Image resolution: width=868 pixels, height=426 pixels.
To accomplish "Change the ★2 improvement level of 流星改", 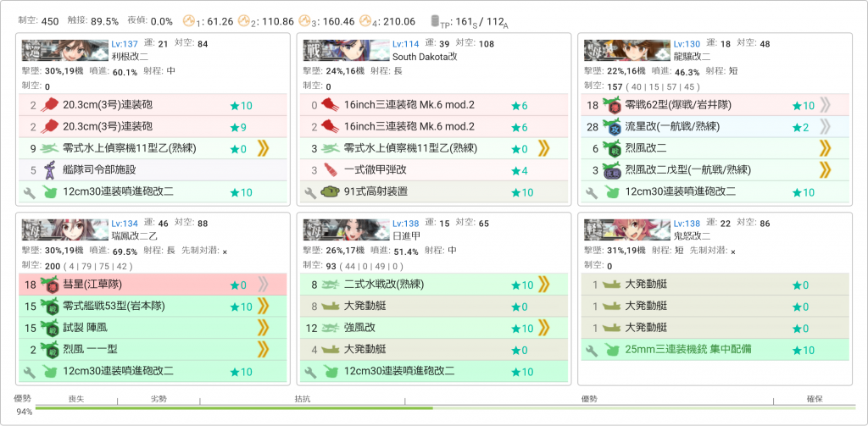I will pos(800,127).
